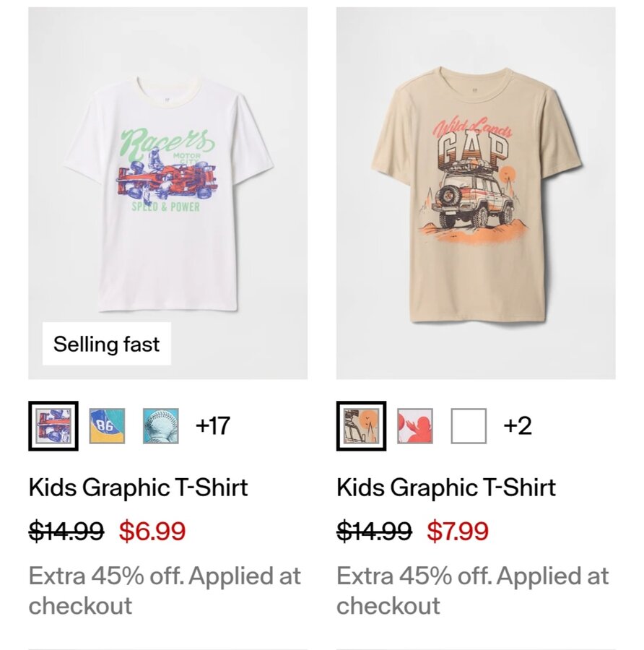
Task: Click the Selling fast badge
Action: pyautogui.click(x=106, y=344)
